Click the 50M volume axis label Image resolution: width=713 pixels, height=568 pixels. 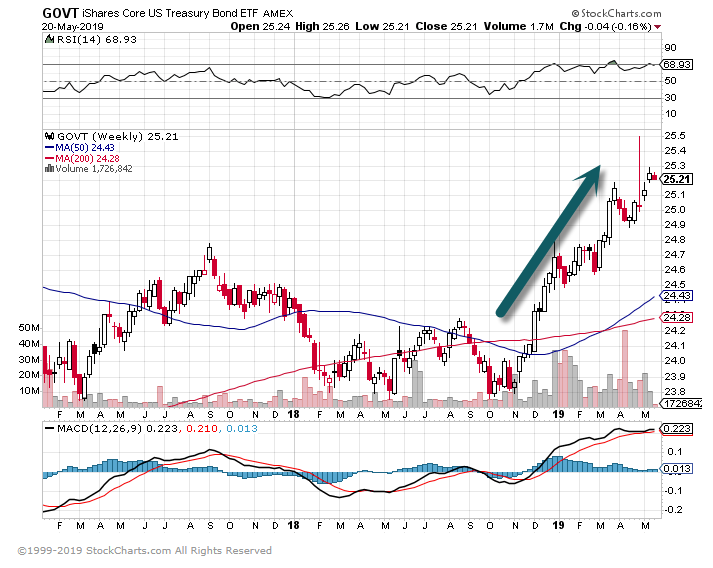29,328
